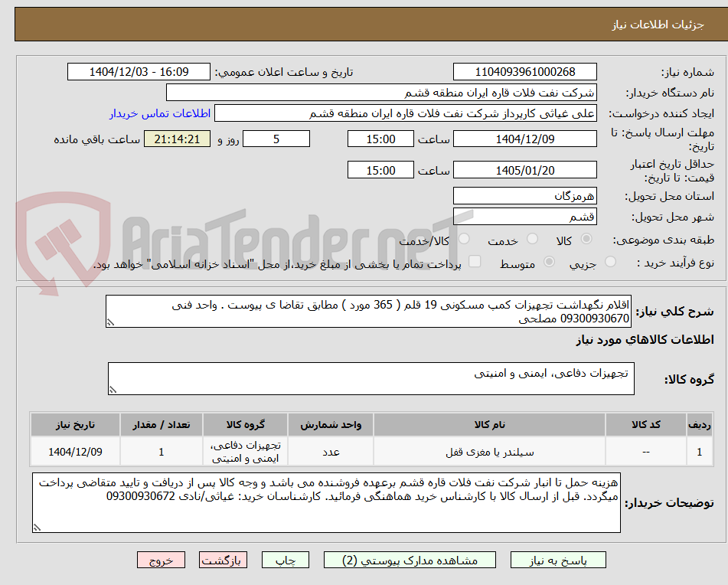Open مشاهده مدارک پیوستی (2) attachments
Screen dimensions: 728x585
click(x=410, y=560)
